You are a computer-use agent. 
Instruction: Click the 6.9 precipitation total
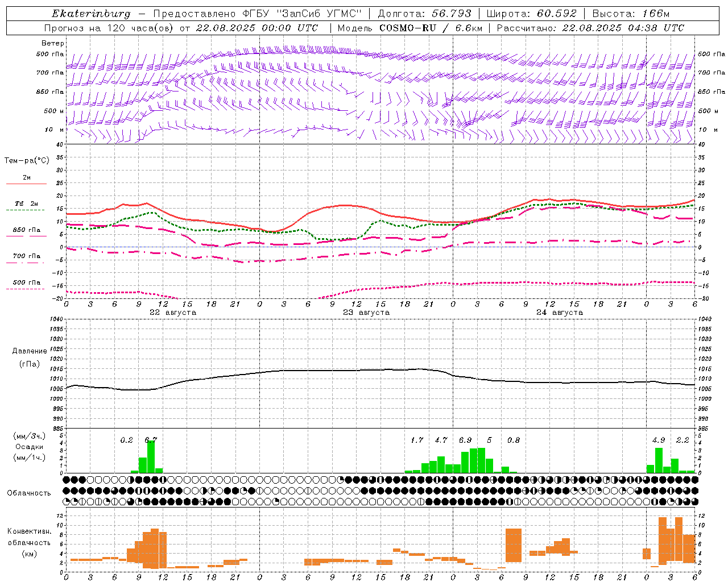pyautogui.click(x=465, y=440)
